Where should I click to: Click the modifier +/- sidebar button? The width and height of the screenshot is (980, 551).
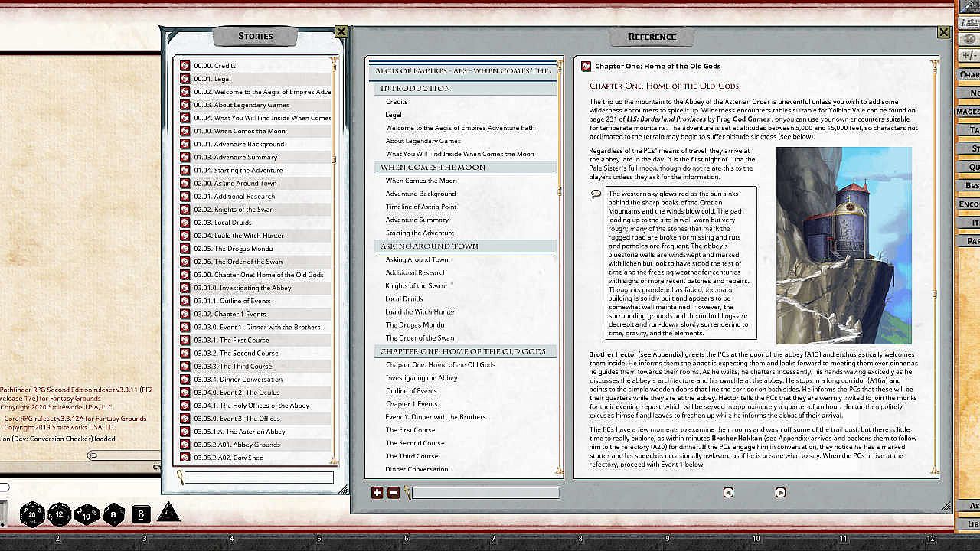[969, 56]
